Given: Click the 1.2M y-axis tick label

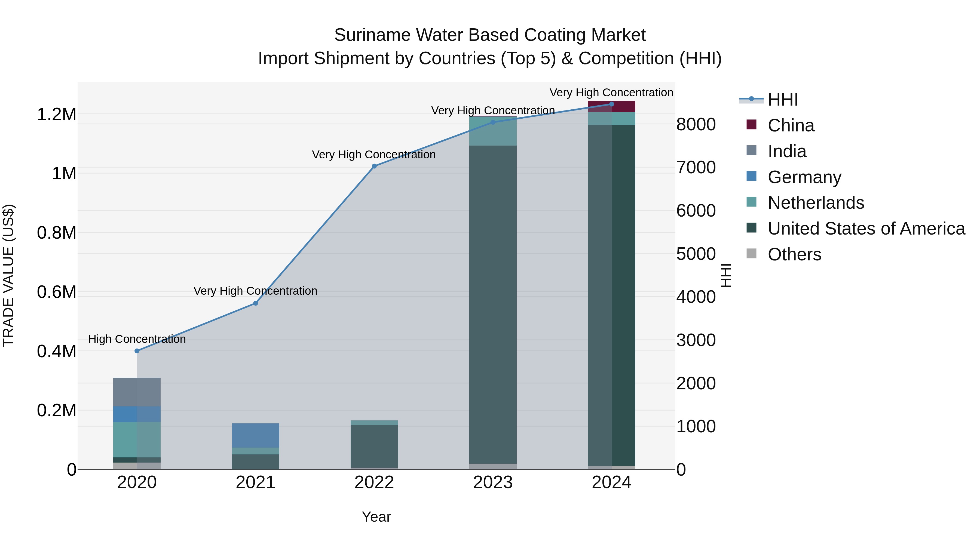Looking at the screenshot, I should pos(57,115).
